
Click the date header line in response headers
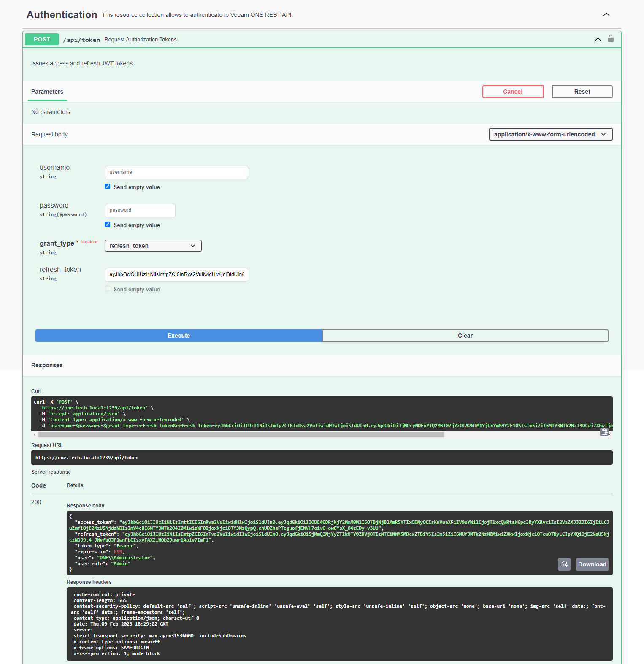pos(121,624)
